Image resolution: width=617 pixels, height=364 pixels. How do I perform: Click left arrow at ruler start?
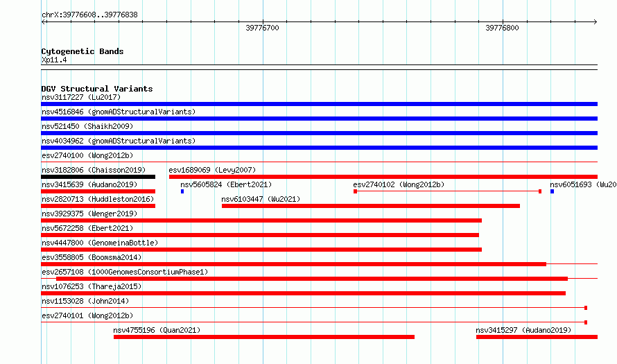pyautogui.click(x=44, y=22)
